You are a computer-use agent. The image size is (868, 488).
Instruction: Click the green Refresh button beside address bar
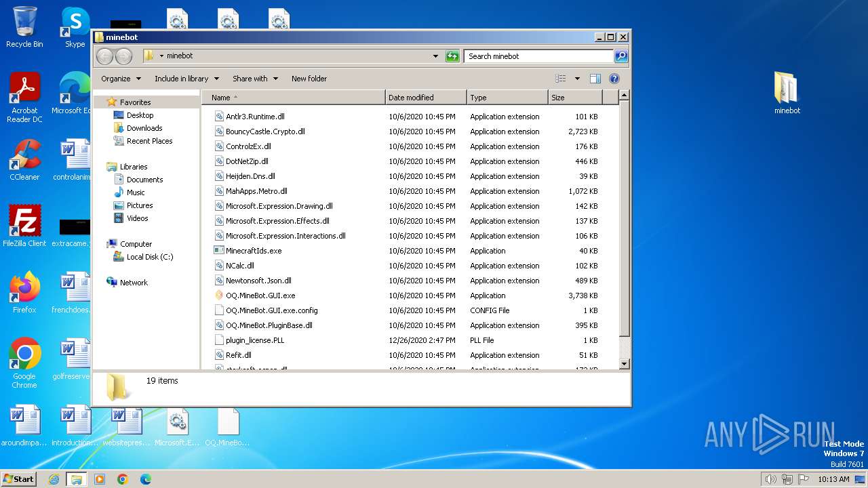(x=452, y=56)
